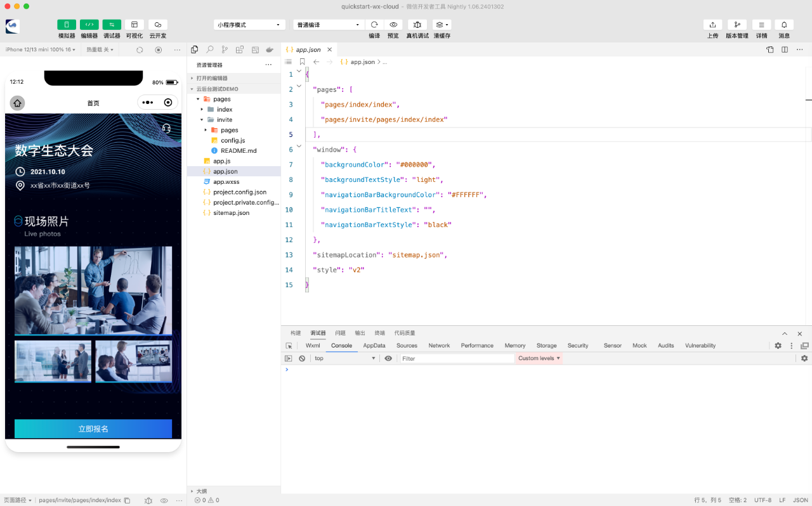Switch to the 终端 terminal tab
This screenshot has height=506, width=812.
(379, 333)
